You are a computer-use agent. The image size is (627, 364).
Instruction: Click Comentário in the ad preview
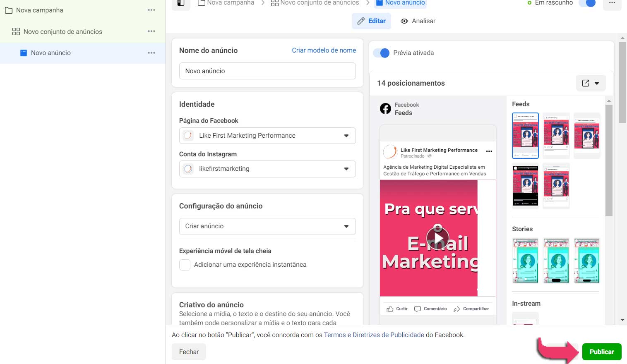pyautogui.click(x=430, y=309)
